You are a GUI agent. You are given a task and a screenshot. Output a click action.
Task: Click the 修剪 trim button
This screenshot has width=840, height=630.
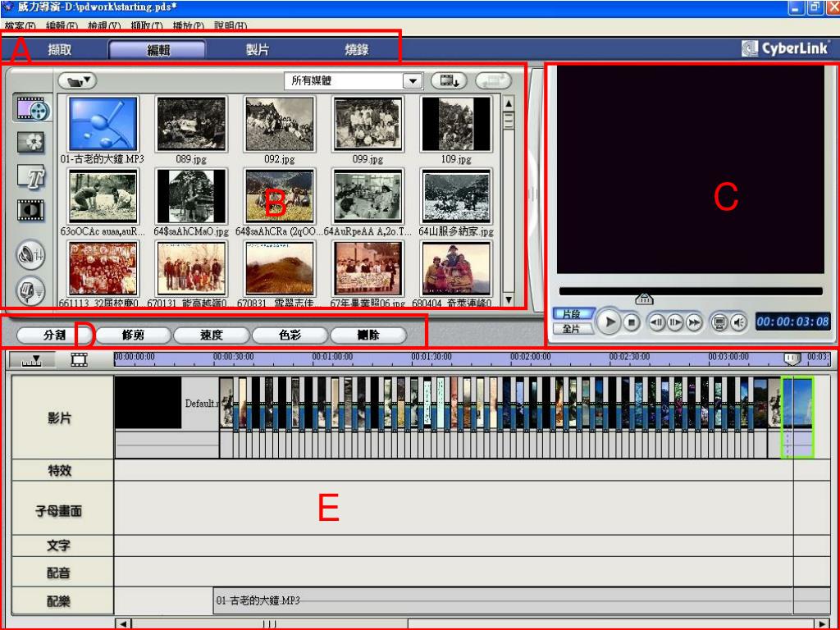133,336
